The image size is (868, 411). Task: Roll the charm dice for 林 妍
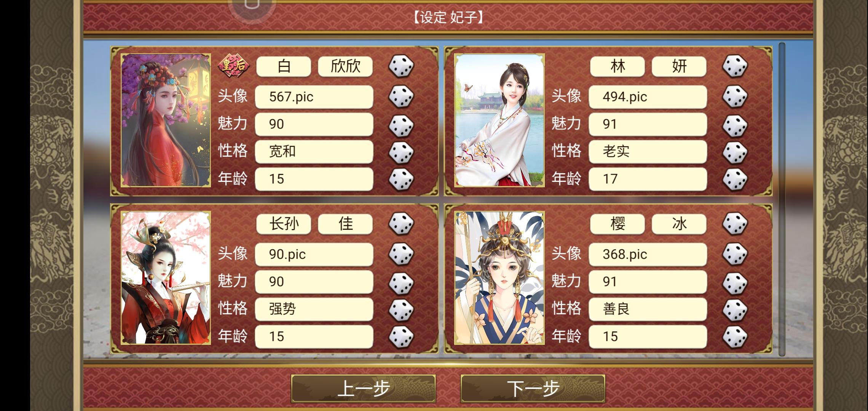point(735,124)
